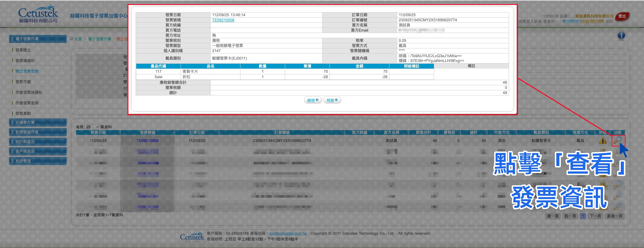644x248 pixels.
Task: Expand the 系統管理 menu section
Action: (x=38, y=161)
